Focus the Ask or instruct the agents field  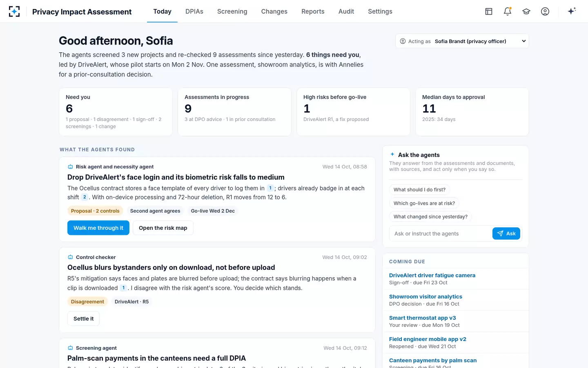point(441,233)
